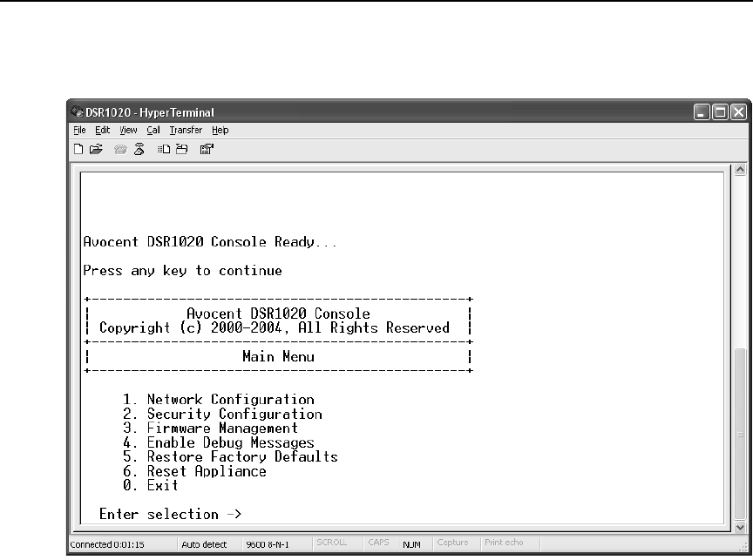Open the Help menu
The width and height of the screenshot is (753, 560).
click(220, 130)
